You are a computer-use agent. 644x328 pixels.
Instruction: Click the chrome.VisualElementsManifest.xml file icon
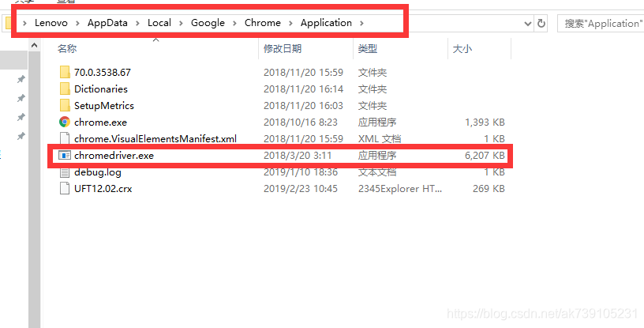coord(65,138)
